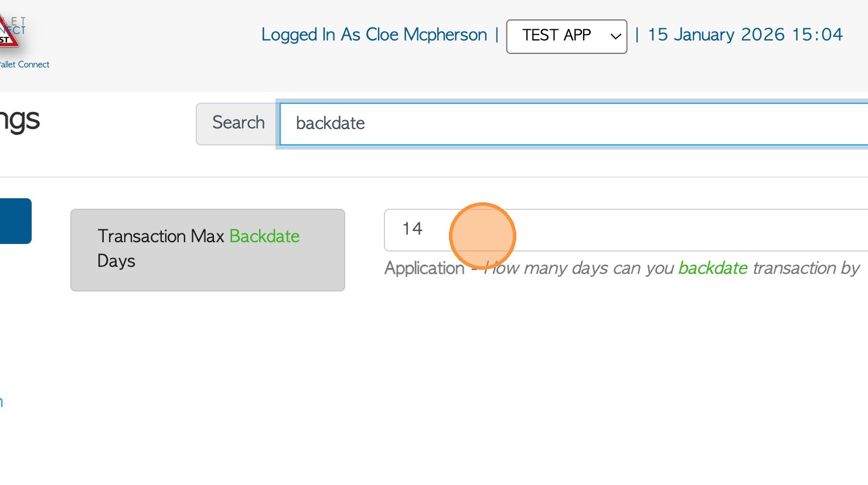This screenshot has height=485, width=868.
Task: Click the chevron arrow on the TEST APP selector
Action: 615,36
